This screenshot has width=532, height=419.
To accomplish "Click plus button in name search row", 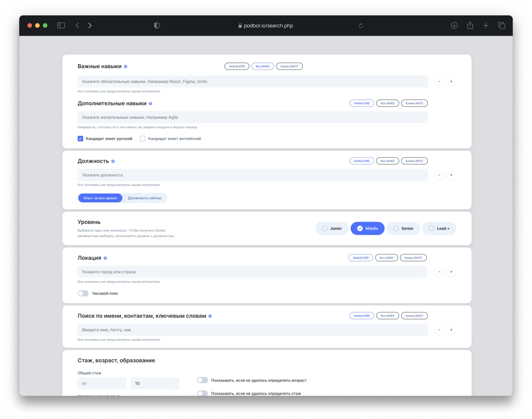I will coord(451,330).
